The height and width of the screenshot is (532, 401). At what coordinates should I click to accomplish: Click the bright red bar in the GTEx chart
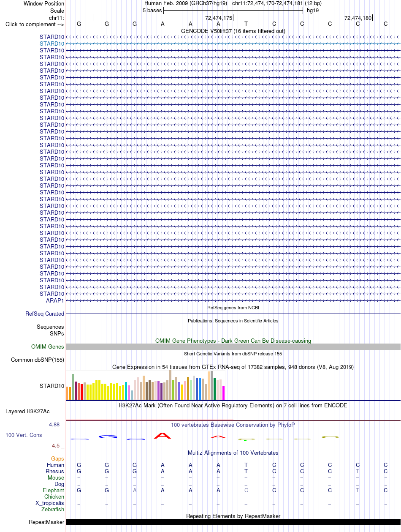point(81,392)
